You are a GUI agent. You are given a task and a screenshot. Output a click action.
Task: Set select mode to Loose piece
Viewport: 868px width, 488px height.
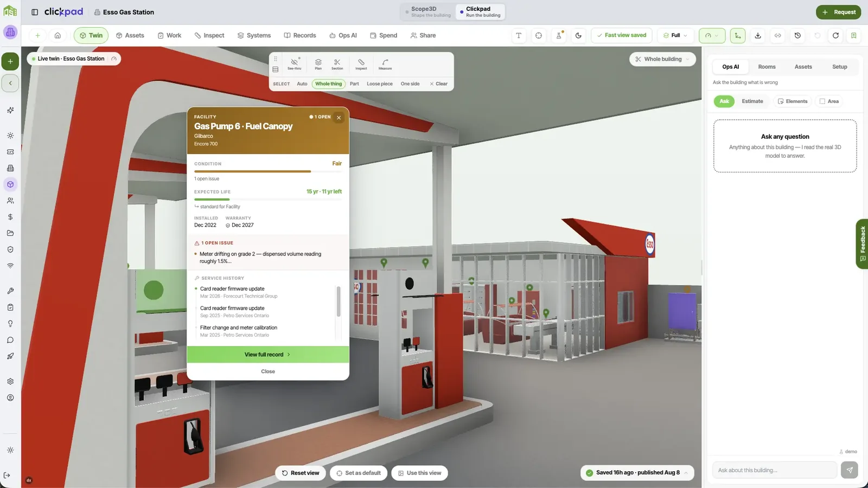[x=380, y=84]
